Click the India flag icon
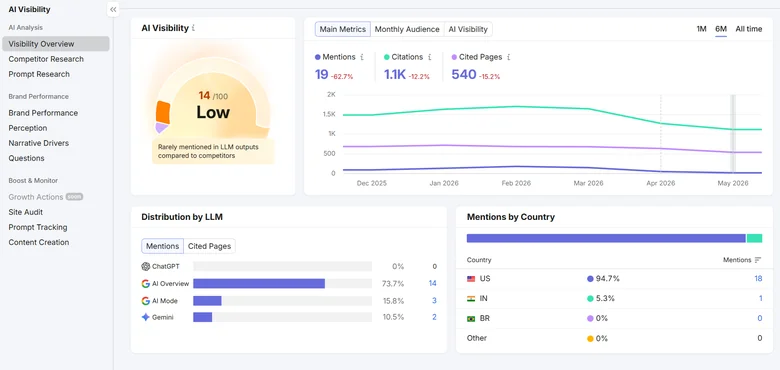The height and width of the screenshot is (370, 780). [471, 299]
